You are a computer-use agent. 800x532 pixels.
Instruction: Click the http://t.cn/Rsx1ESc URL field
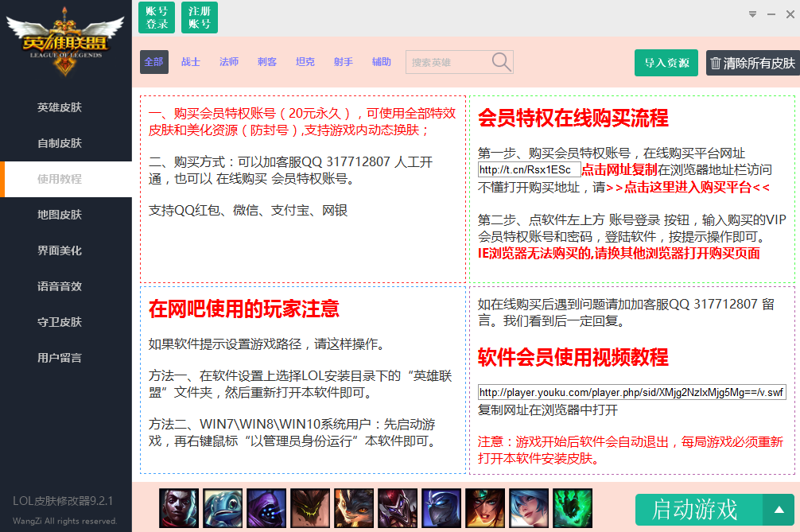[x=529, y=169]
